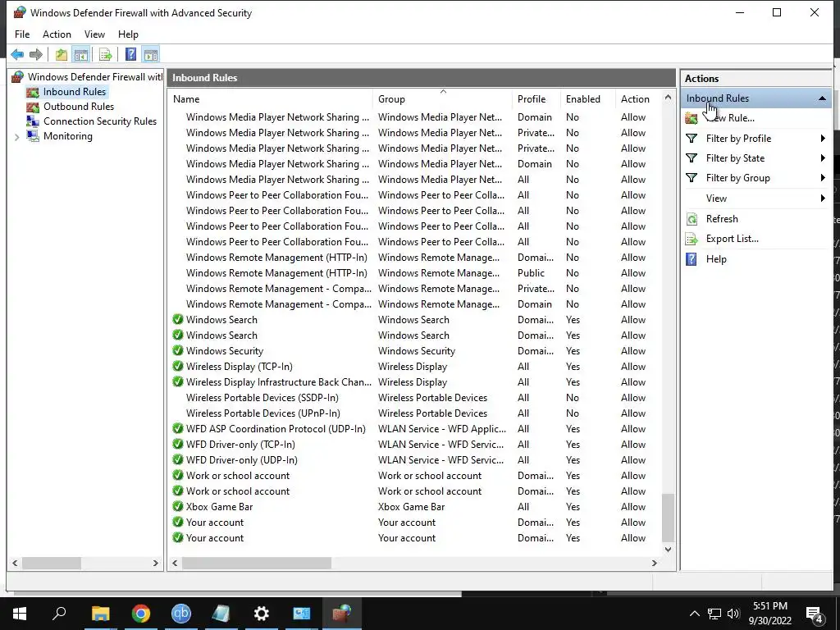Image resolution: width=840 pixels, height=630 pixels.
Task: Click the blue Help toolbar icon
Action: click(x=130, y=54)
